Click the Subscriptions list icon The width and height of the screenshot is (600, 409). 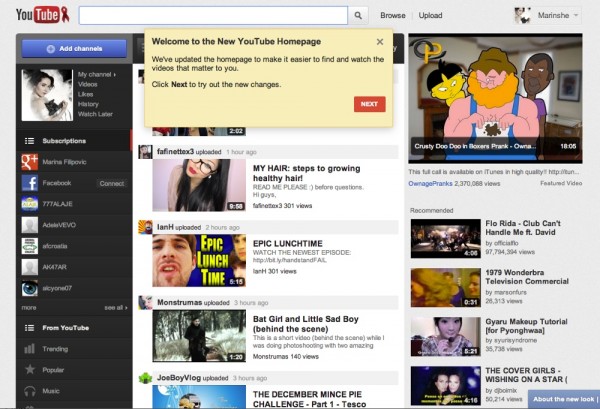point(29,141)
